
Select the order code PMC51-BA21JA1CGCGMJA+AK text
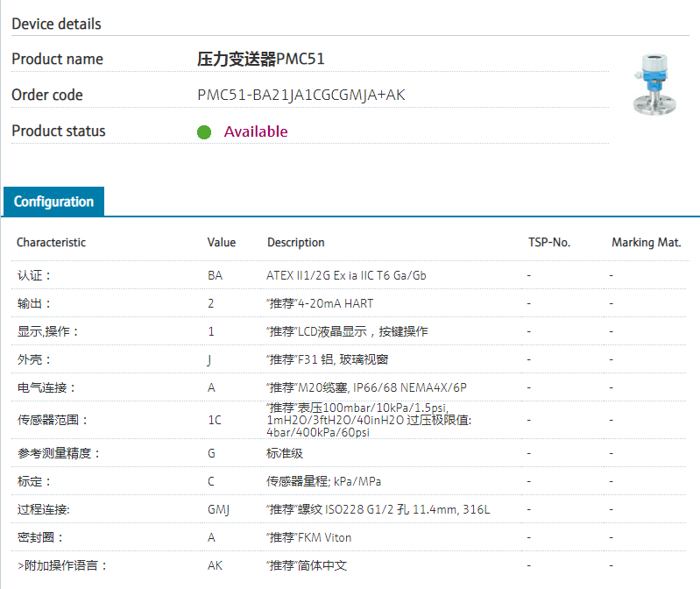pos(301,96)
